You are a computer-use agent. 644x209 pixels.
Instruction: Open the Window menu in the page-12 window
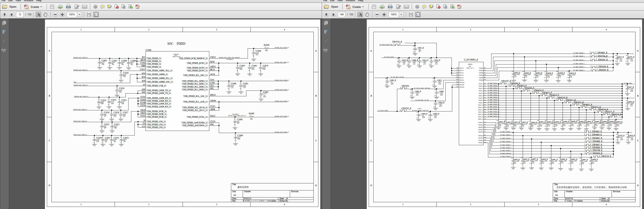click(x=29, y=1)
